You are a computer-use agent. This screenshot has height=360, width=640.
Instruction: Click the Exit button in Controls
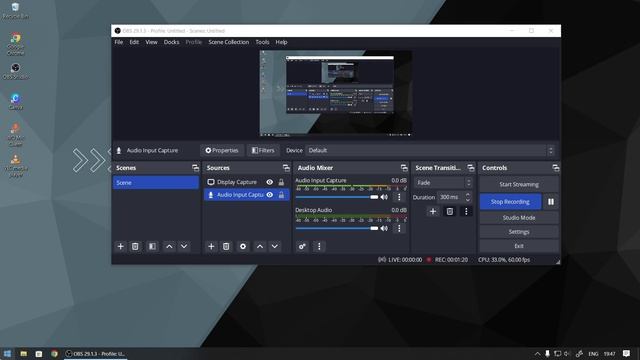[x=519, y=246]
